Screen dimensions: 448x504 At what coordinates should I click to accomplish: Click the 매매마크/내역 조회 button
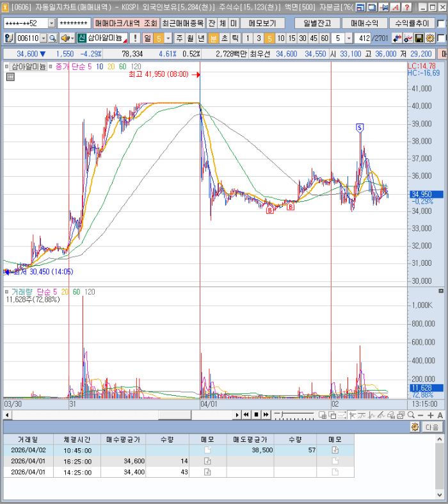[126, 24]
